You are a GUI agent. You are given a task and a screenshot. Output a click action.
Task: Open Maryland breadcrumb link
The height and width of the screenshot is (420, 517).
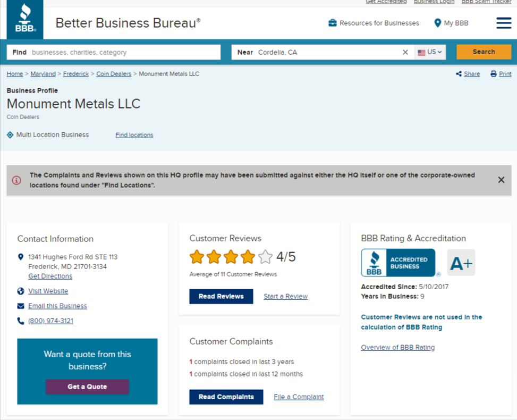tap(43, 74)
